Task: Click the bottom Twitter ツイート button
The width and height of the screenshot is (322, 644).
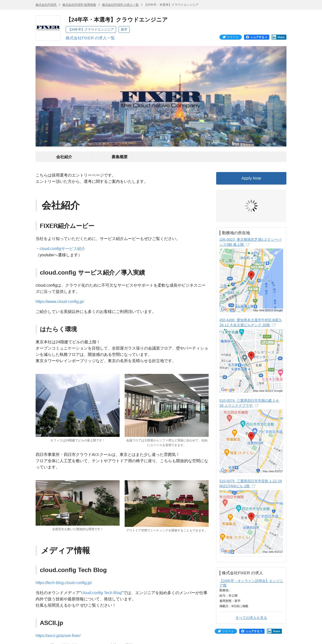Action: point(226,631)
